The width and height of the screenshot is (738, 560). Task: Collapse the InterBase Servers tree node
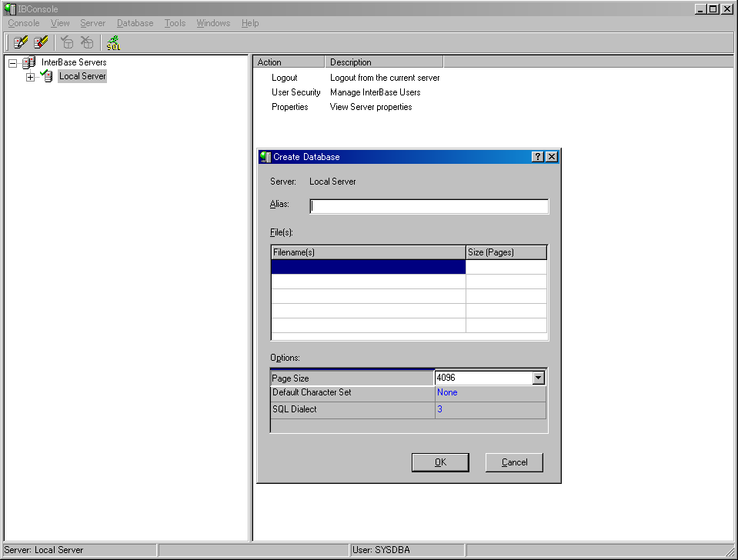click(x=12, y=62)
